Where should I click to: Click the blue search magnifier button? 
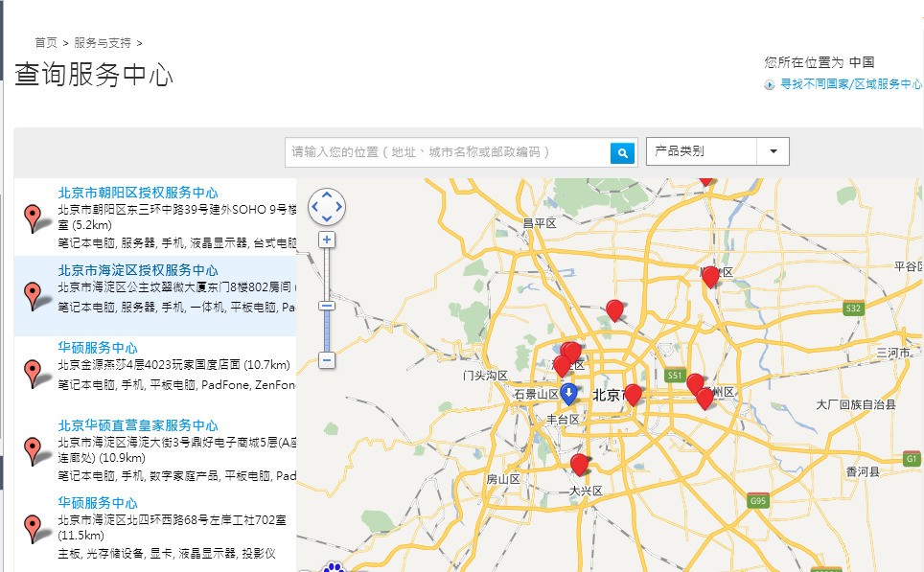622,152
